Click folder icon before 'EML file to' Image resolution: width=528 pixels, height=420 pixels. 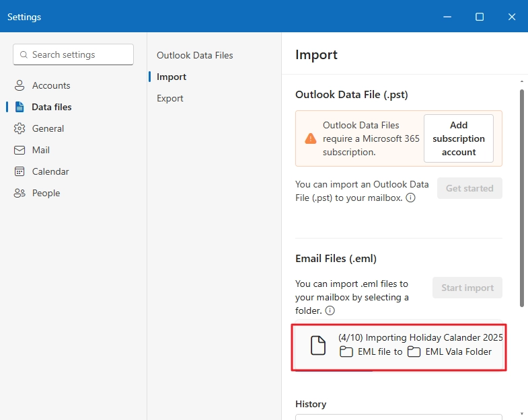(346, 351)
